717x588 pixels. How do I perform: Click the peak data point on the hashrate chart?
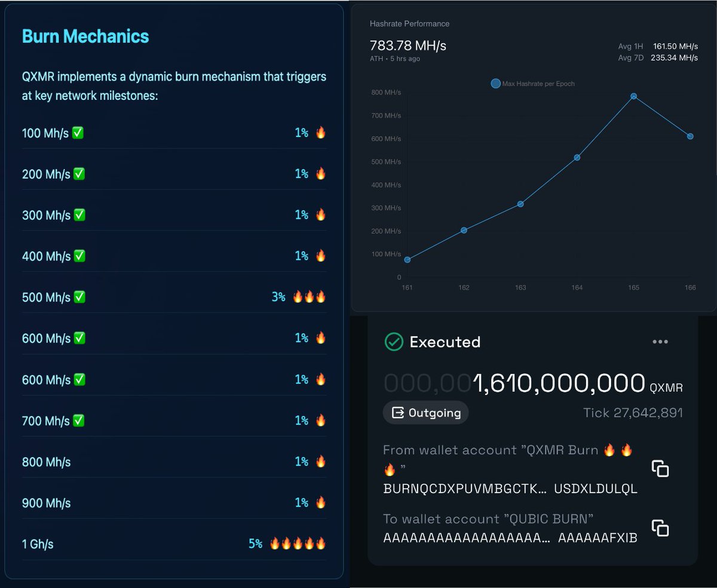point(633,96)
